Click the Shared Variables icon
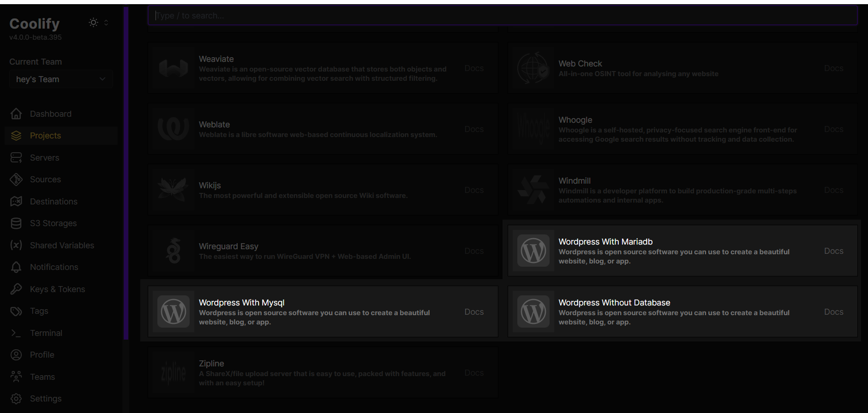The height and width of the screenshot is (413, 868). pos(16,245)
